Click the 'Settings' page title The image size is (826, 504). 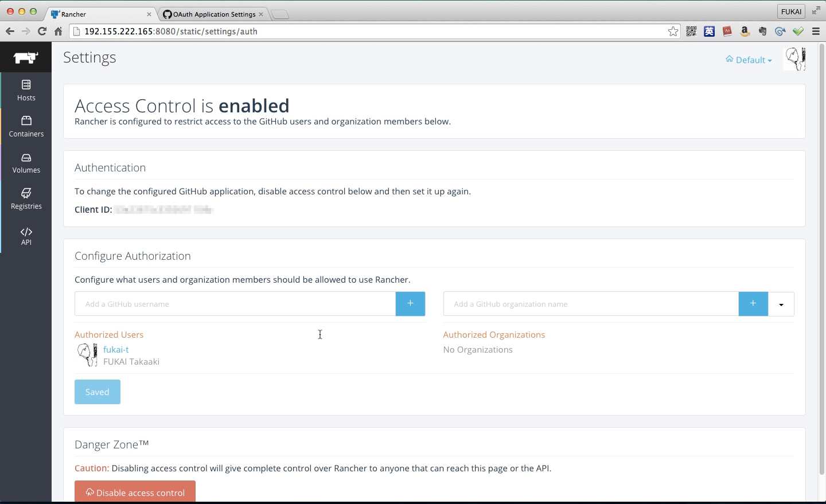(x=89, y=57)
